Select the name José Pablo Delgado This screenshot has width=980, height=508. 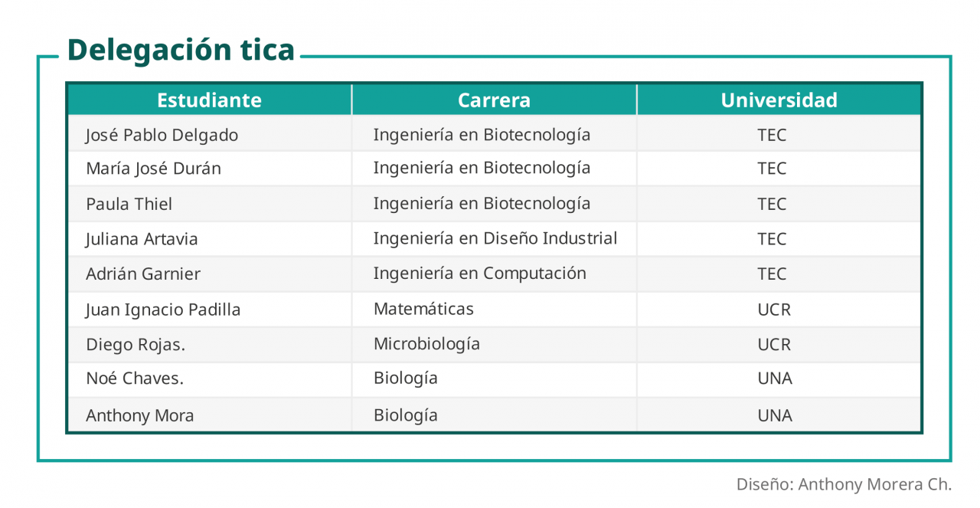[162, 136]
